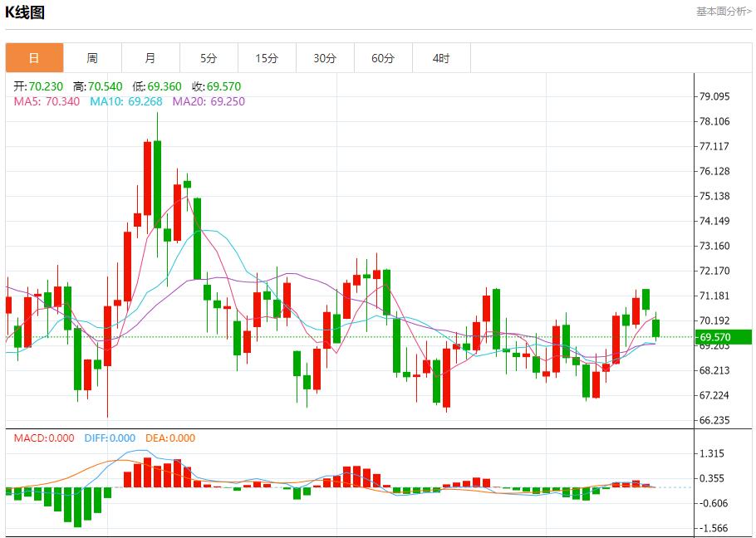Click the MA5 70.340 indicator label

(x=47, y=101)
